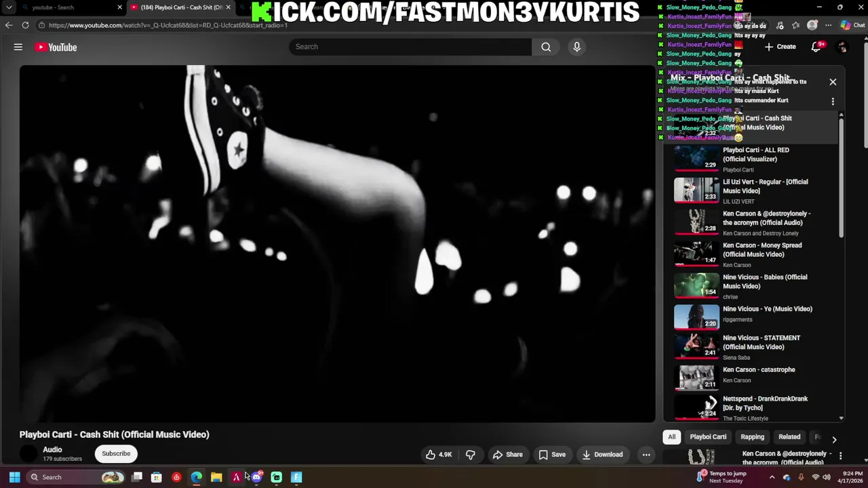Viewport: 868px width, 488px height.
Task: Open the red circular taskbar app
Action: [177, 477]
